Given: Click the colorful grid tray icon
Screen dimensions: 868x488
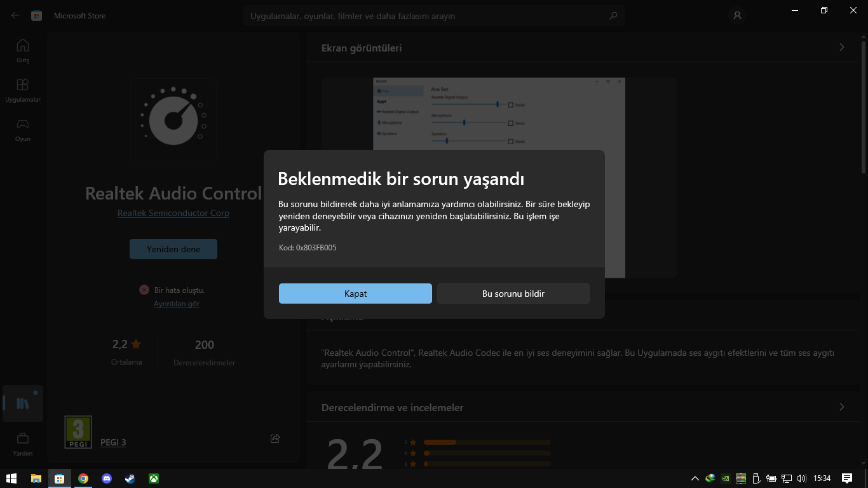Looking at the screenshot, I should [741, 478].
